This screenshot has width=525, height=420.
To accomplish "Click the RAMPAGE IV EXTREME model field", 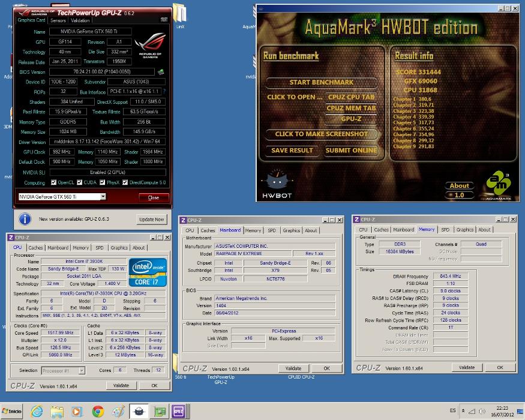I will (253, 254).
